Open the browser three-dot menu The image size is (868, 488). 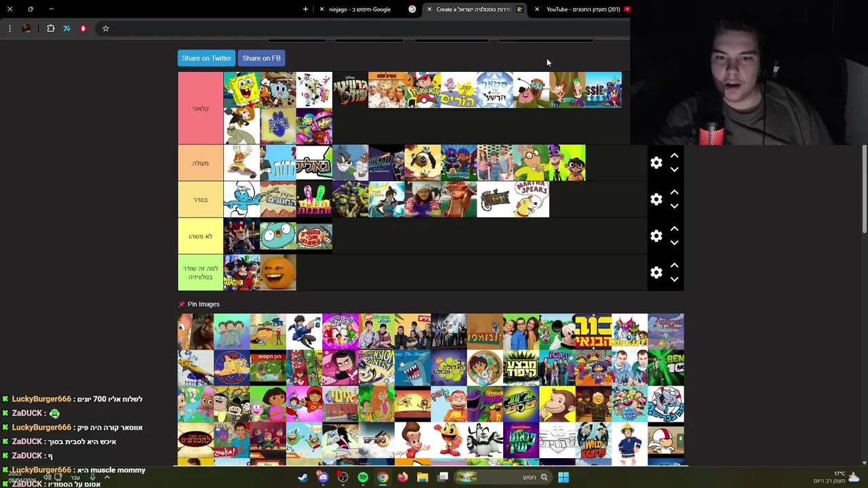coord(9,28)
